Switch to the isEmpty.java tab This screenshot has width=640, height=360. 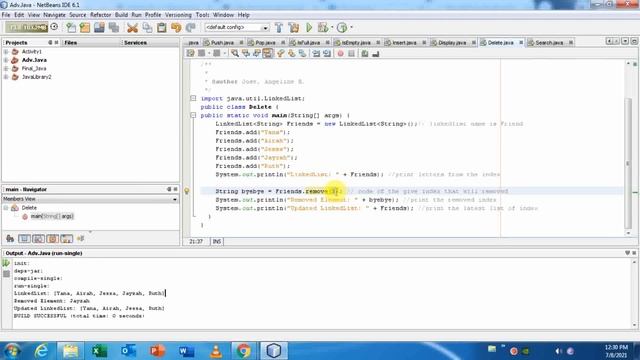click(356, 42)
